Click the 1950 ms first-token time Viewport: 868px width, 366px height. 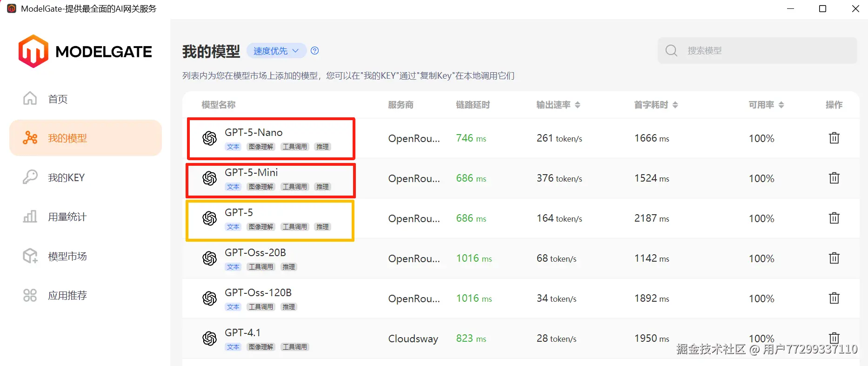tap(652, 339)
